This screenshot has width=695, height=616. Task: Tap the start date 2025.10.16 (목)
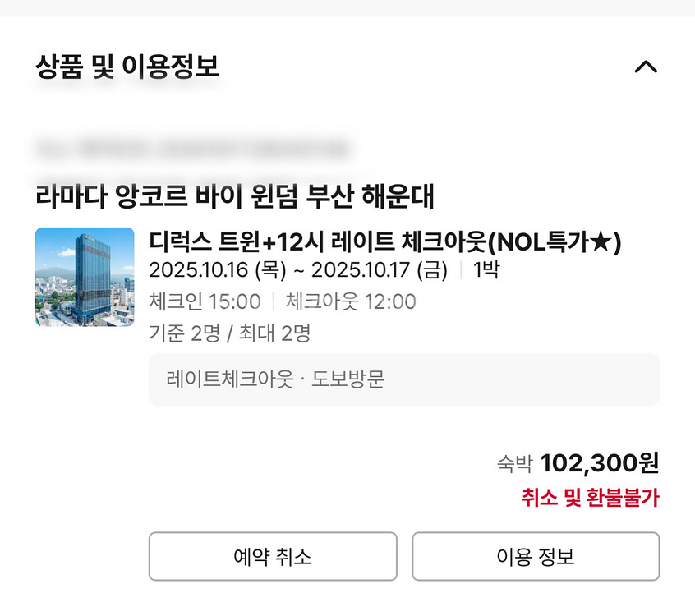(x=218, y=270)
